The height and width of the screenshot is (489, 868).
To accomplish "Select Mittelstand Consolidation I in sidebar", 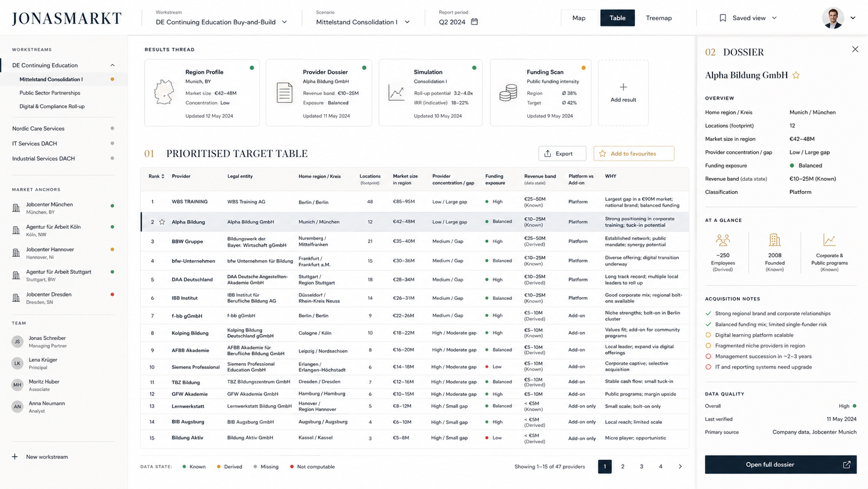I will (64, 80).
